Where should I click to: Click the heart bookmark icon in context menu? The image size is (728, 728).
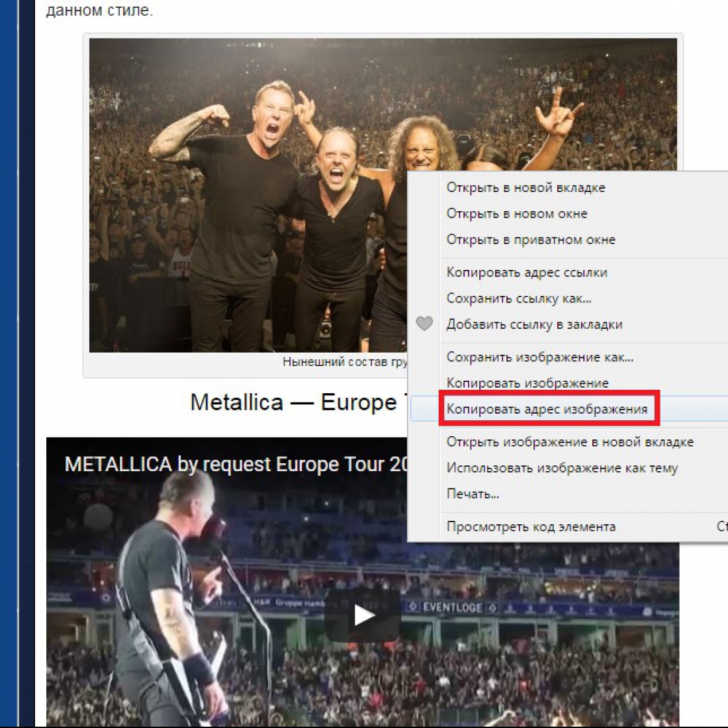424,323
